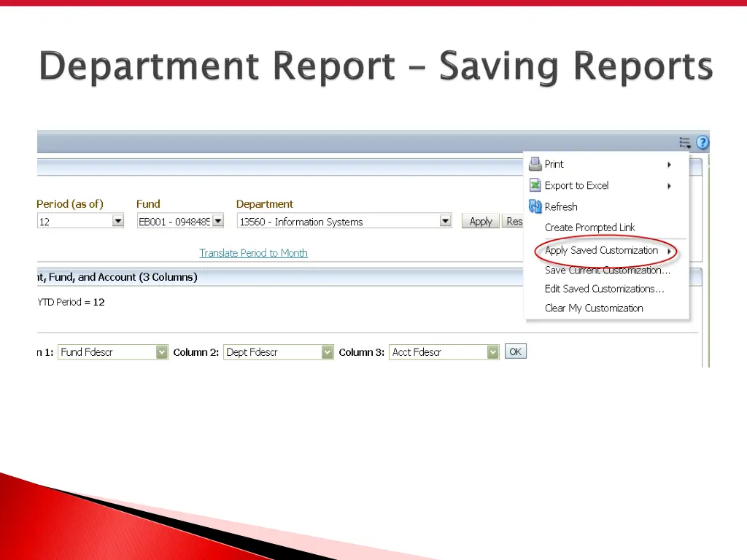Image resolution: width=747 pixels, height=560 pixels.
Task: Open the Fund dropdown arrow
Action: (217, 221)
